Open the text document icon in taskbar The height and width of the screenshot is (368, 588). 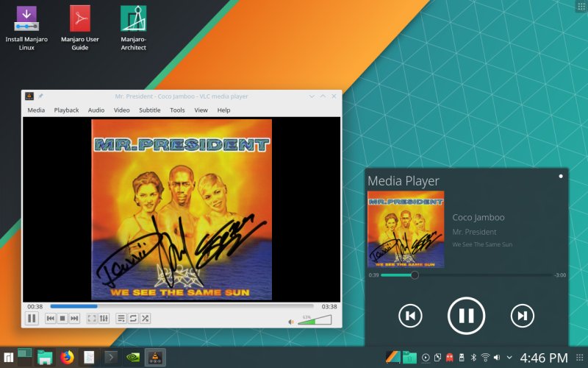click(89, 357)
